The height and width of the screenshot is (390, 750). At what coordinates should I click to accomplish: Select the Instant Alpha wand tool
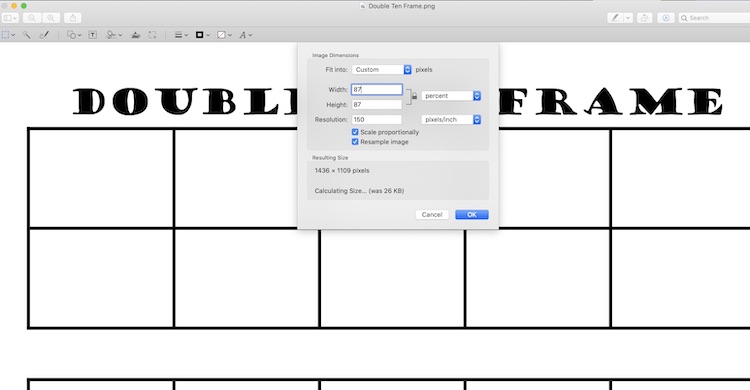[27, 35]
